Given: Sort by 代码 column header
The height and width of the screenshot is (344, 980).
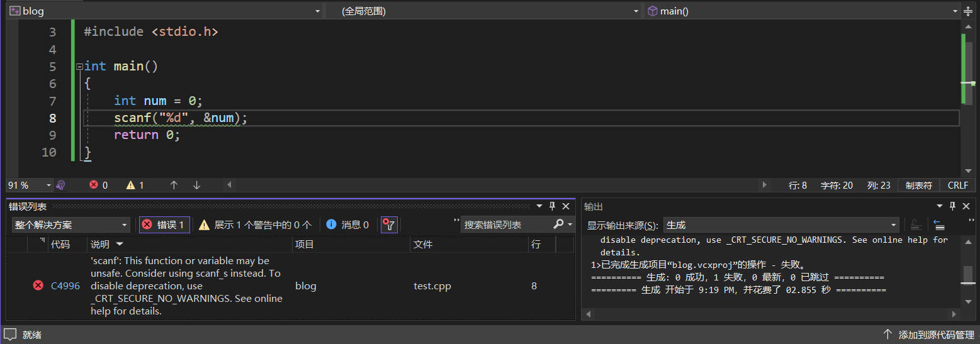Looking at the screenshot, I should coord(60,244).
